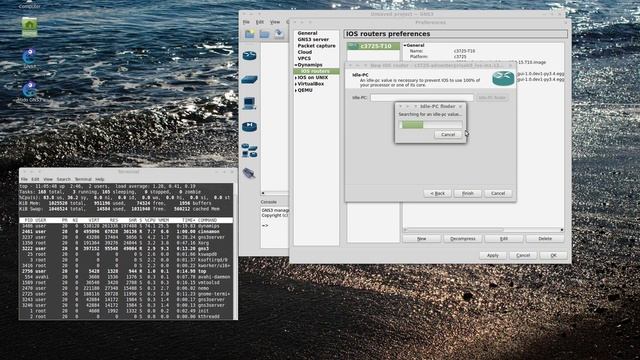Select Cloud in preferences list
Image resolution: width=640 pixels, height=360 pixels.
304,52
